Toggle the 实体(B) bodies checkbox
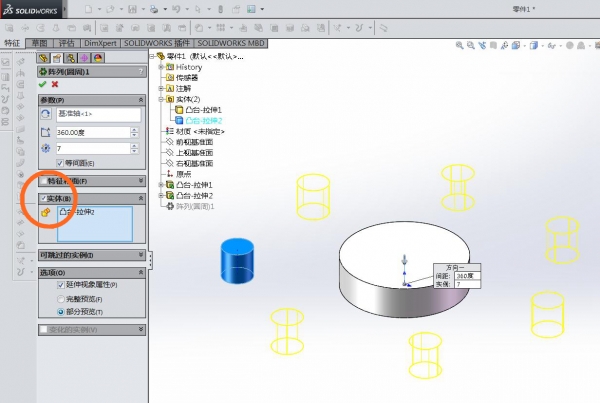Viewport: 600px width, 403px height. click(44, 199)
